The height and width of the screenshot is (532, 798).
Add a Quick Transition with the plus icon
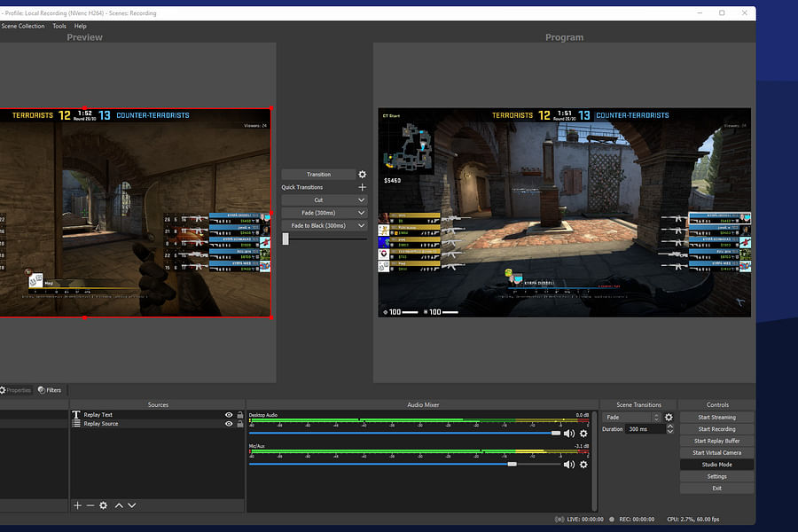coord(361,187)
